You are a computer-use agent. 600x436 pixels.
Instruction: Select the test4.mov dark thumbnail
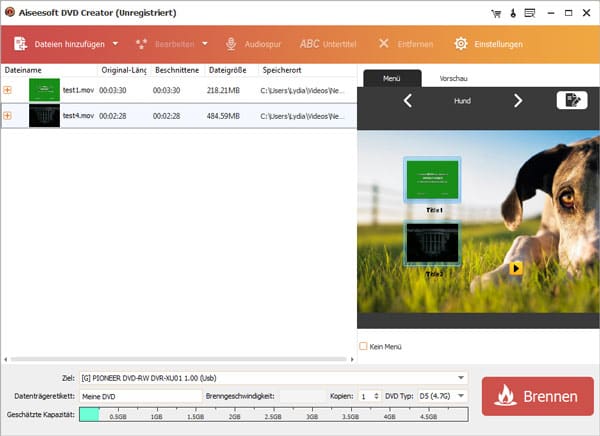pyautogui.click(x=44, y=116)
